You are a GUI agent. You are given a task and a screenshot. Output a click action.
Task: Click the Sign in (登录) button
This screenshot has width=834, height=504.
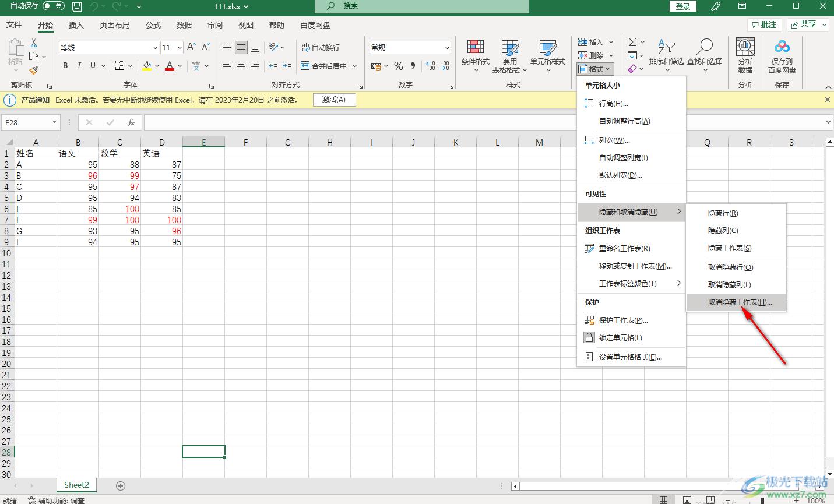click(x=683, y=6)
